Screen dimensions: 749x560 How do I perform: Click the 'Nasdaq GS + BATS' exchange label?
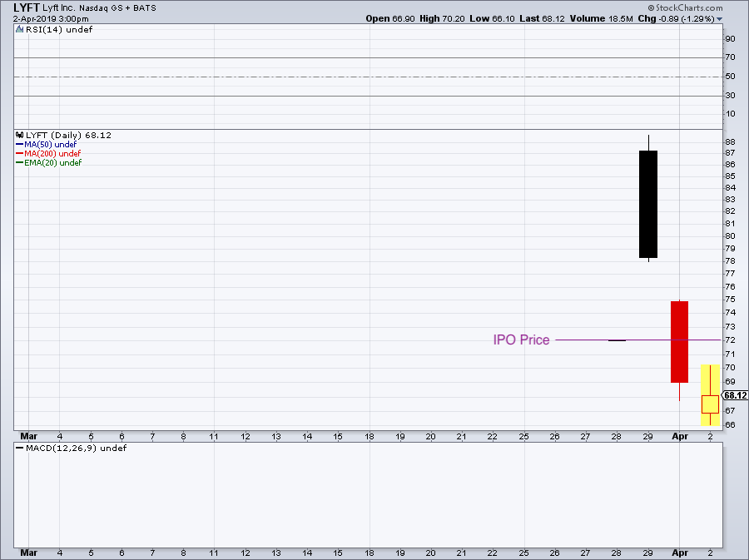tap(117, 8)
